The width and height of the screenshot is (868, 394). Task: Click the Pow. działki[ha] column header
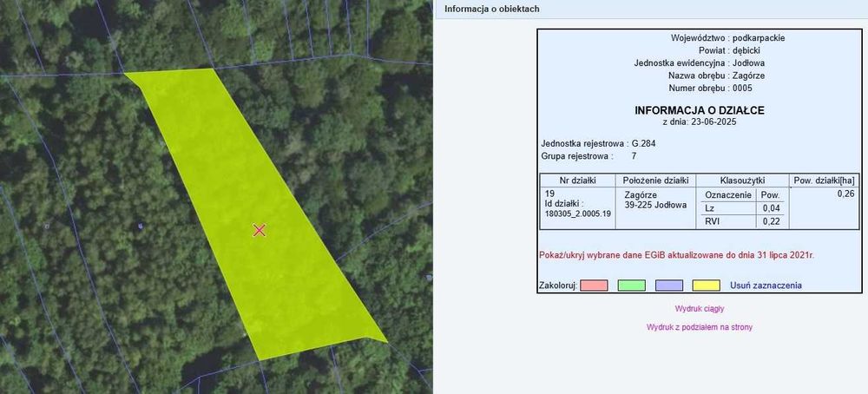825,181
